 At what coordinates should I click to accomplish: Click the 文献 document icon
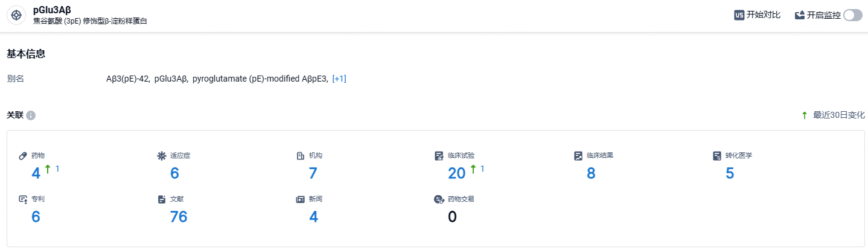(x=161, y=199)
